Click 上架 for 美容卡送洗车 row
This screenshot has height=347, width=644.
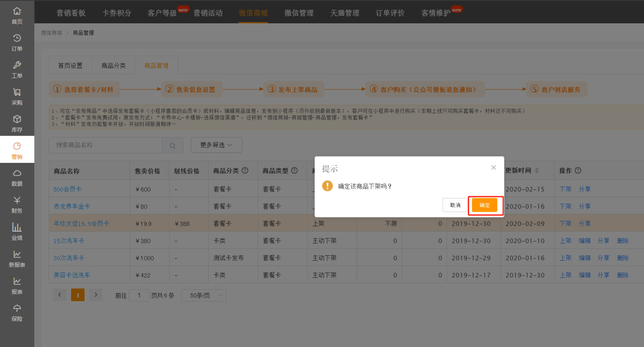coord(565,275)
